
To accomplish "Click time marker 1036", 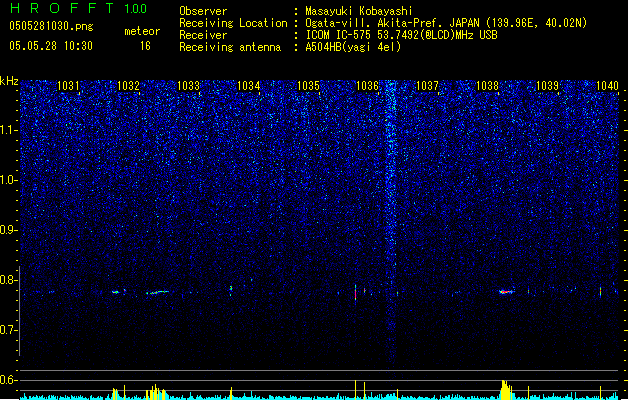I will click(367, 85).
